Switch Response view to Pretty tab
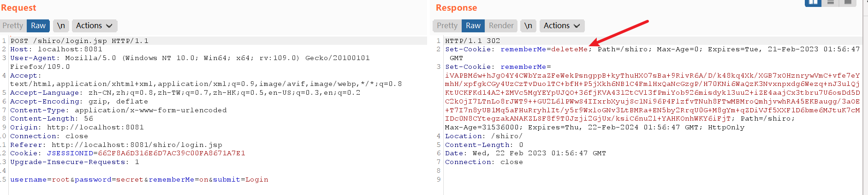The height and width of the screenshot is (195, 868). point(447,26)
